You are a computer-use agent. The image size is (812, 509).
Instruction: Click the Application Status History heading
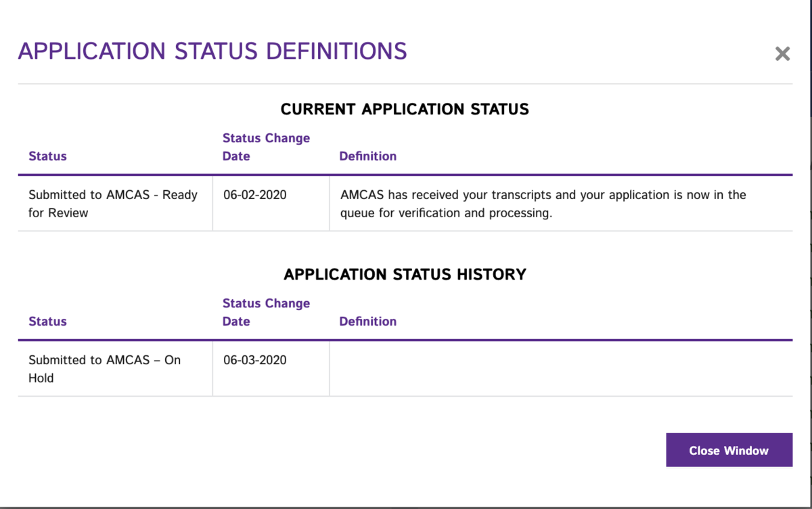pyautogui.click(x=405, y=274)
